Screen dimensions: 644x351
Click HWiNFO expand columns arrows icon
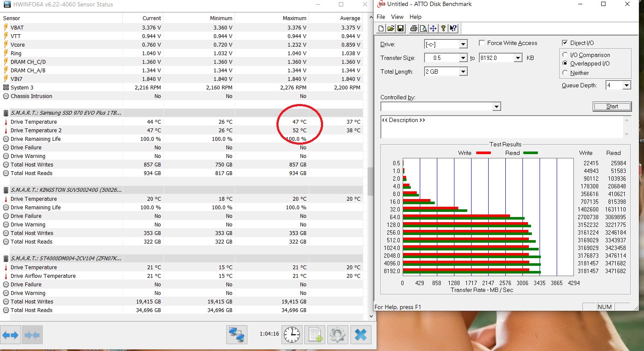point(10,335)
